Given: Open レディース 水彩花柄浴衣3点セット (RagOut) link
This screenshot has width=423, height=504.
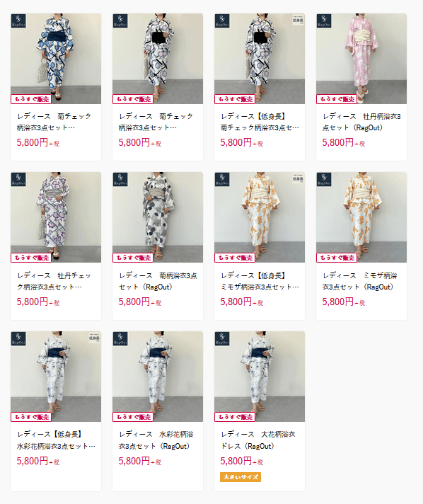Looking at the screenshot, I should 156,440.
